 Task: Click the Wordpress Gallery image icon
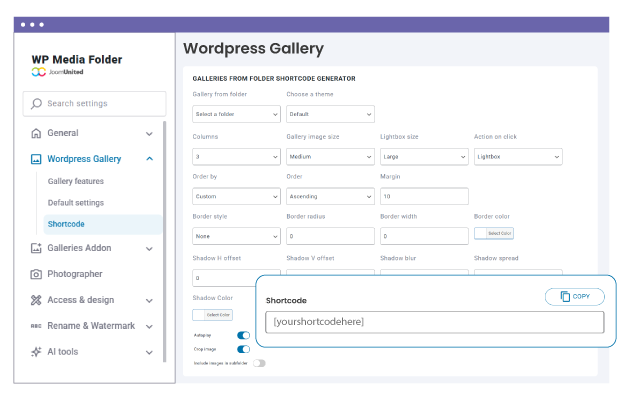tap(36, 159)
